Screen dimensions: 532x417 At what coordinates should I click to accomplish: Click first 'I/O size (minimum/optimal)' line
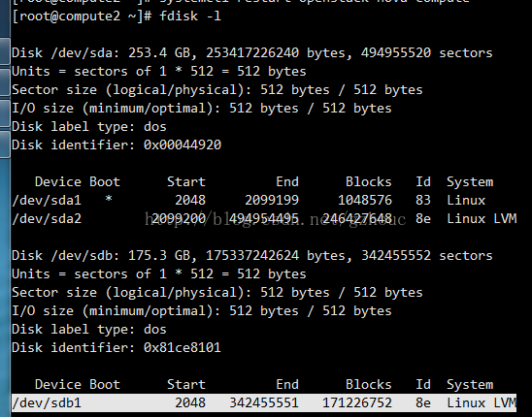202,109
